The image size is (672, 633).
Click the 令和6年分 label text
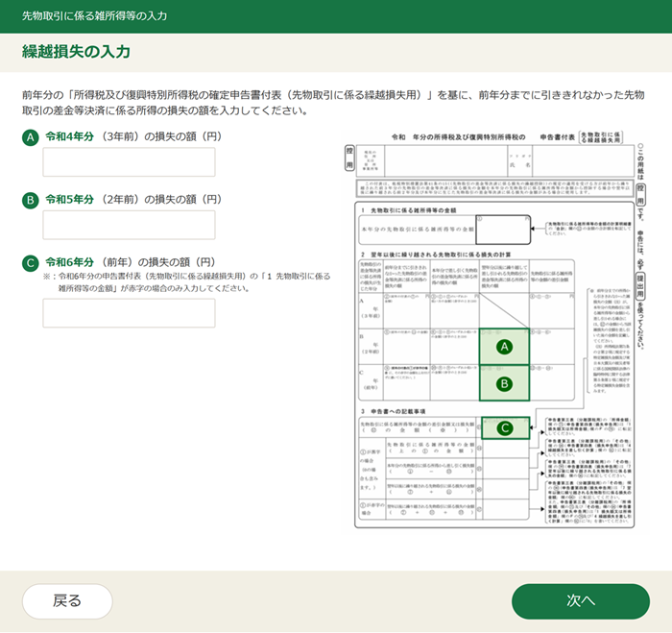(70, 262)
